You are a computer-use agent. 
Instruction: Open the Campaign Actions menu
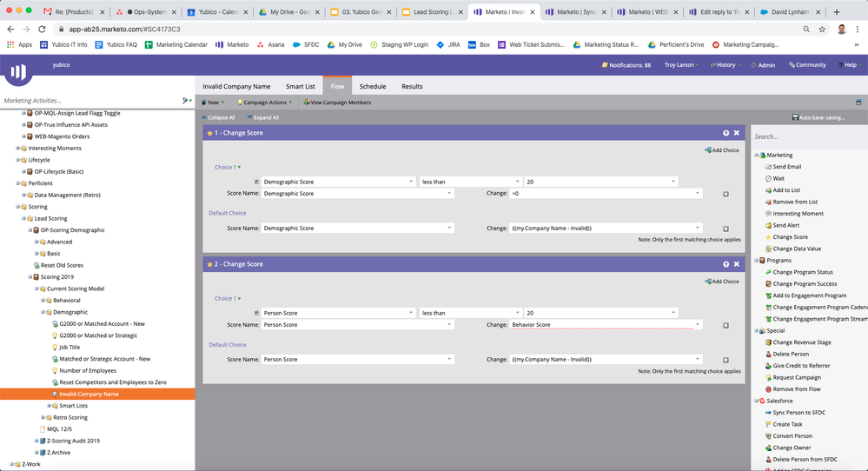[x=265, y=103]
